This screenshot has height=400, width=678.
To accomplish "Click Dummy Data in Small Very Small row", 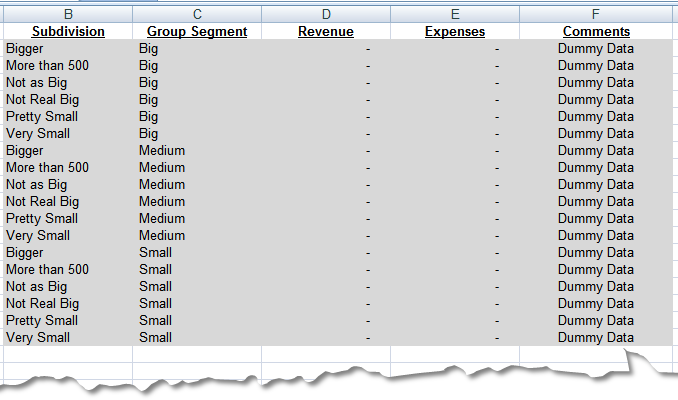I will pyautogui.click(x=596, y=337).
